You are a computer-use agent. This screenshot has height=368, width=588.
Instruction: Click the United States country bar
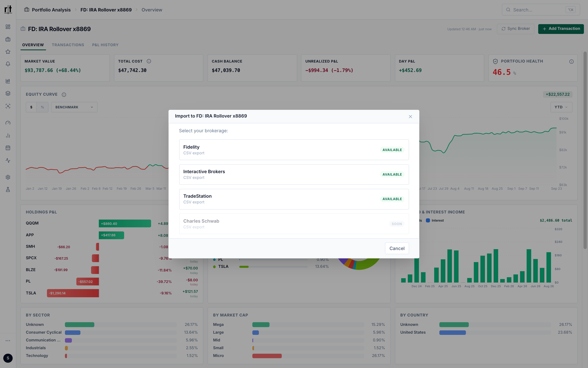pyautogui.click(x=452, y=332)
